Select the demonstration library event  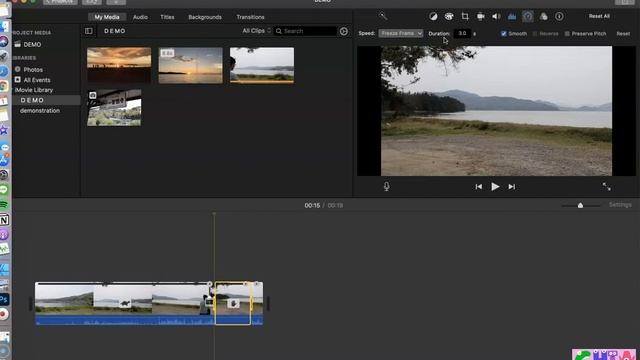[40, 111]
